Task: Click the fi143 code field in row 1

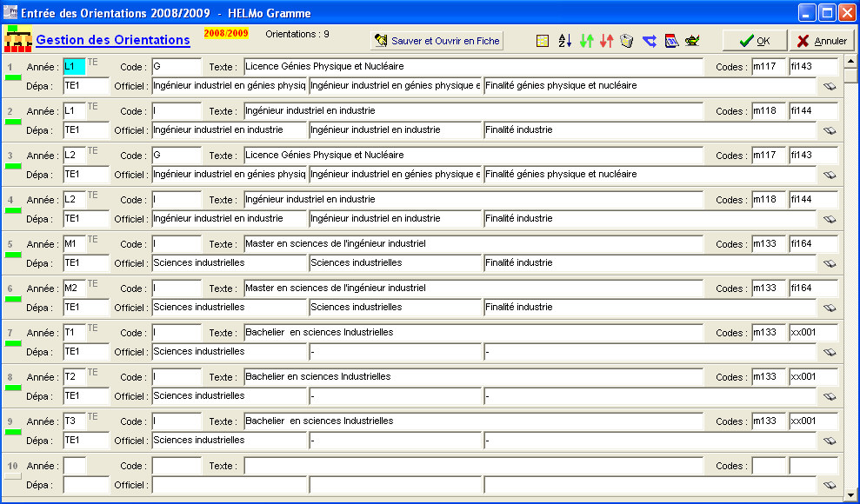Action: click(813, 66)
